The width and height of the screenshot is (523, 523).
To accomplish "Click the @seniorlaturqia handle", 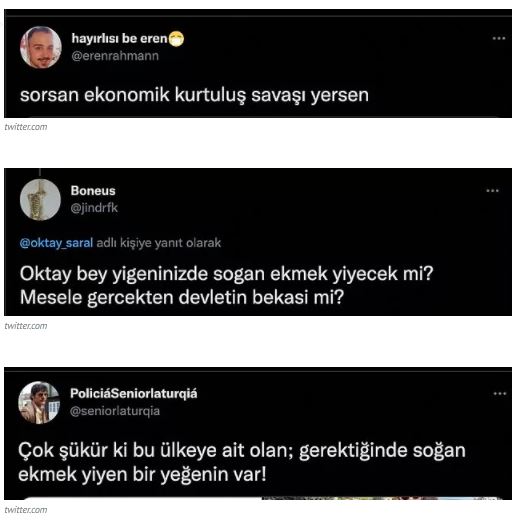I will [x=115, y=411].
